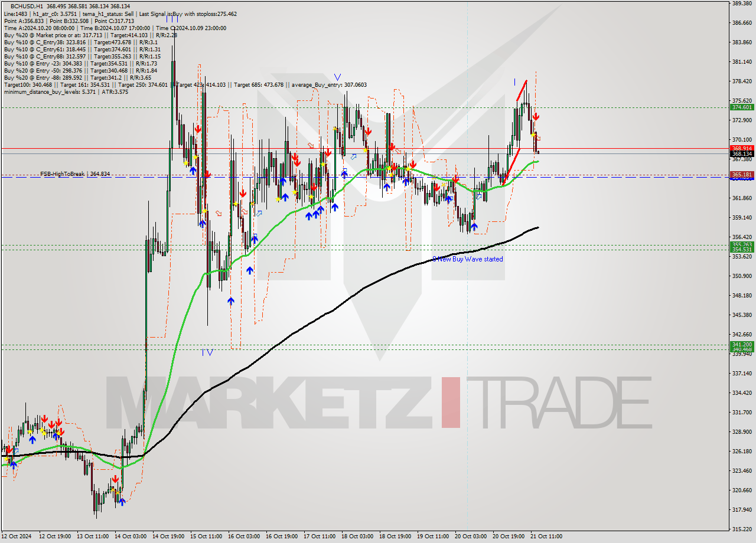The height and width of the screenshot is (543, 756).
Task: Click the 19 Oct 11:00 time label
Action: (x=433, y=537)
